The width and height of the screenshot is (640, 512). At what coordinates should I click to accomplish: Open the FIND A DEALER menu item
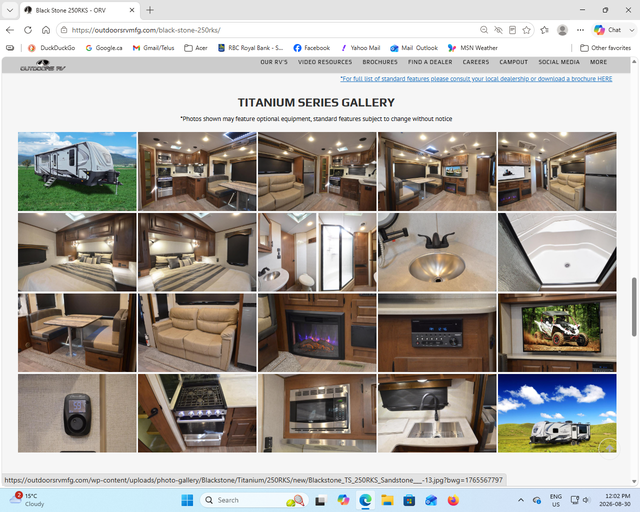pos(430,62)
